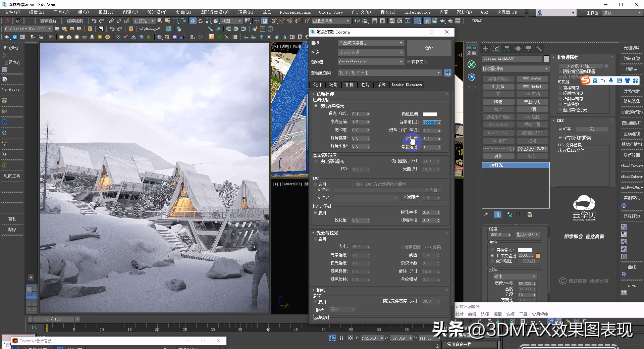The width and height of the screenshot is (644, 349).
Task: Check the 阴影捕捉器照明器 checkbox
Action: 560,71
